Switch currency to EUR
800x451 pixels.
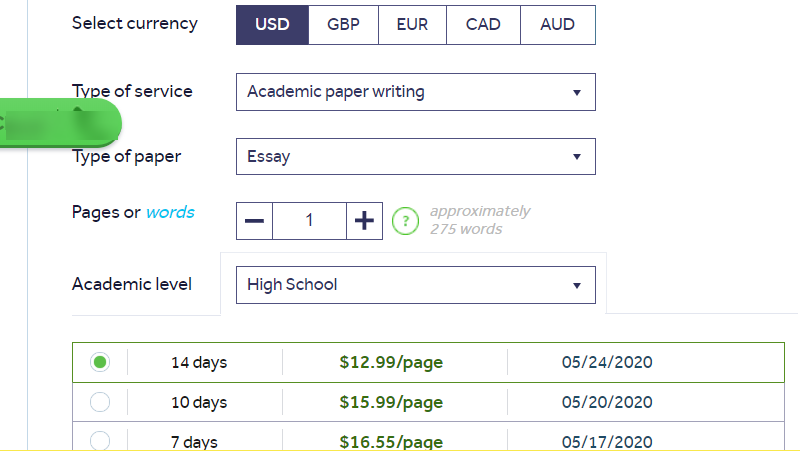412,25
